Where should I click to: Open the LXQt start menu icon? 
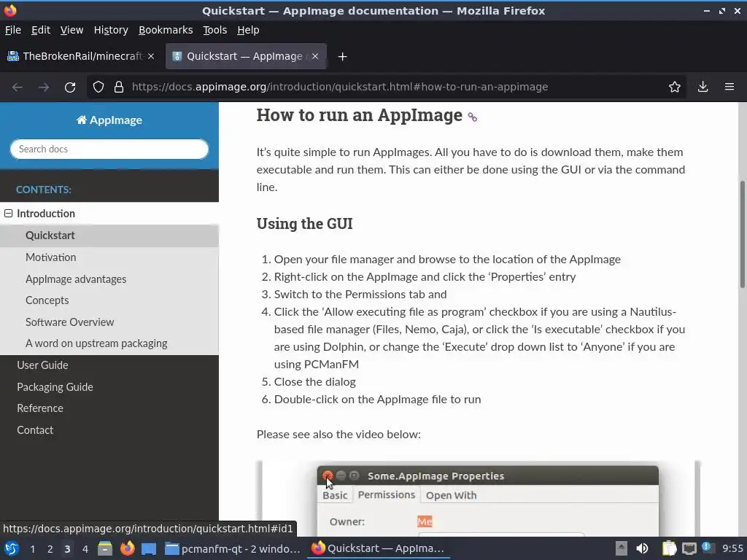(12, 548)
